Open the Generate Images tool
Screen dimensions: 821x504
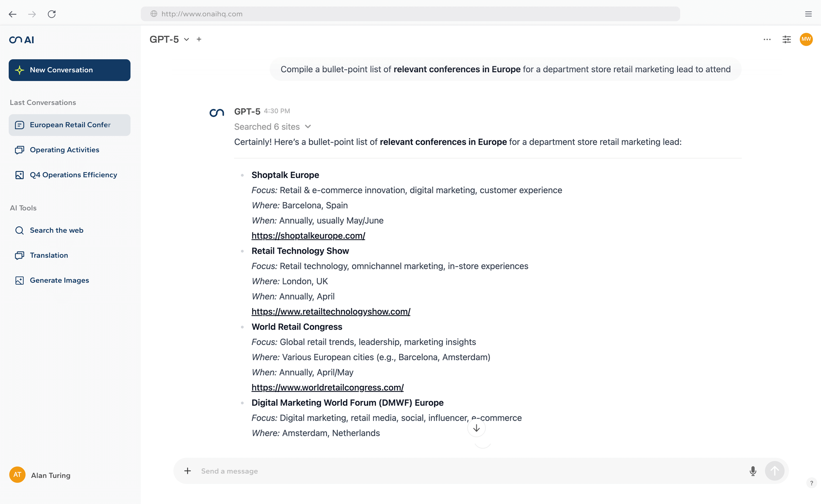(x=59, y=280)
